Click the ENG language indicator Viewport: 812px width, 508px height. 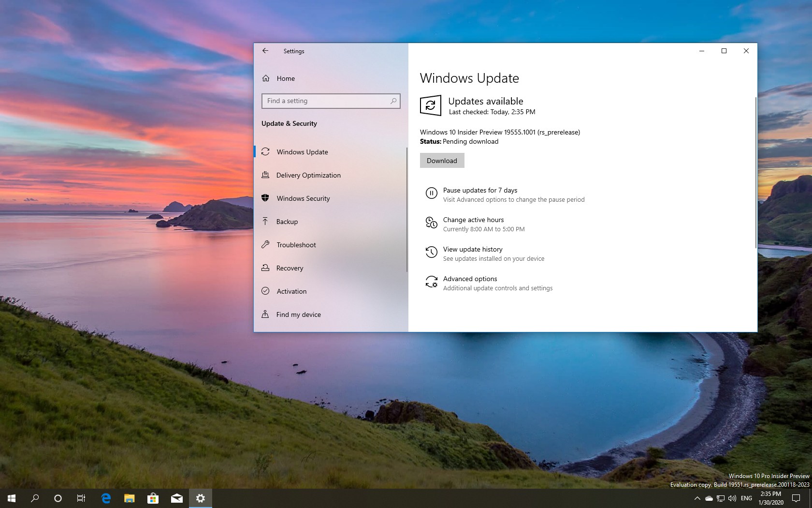coord(746,498)
